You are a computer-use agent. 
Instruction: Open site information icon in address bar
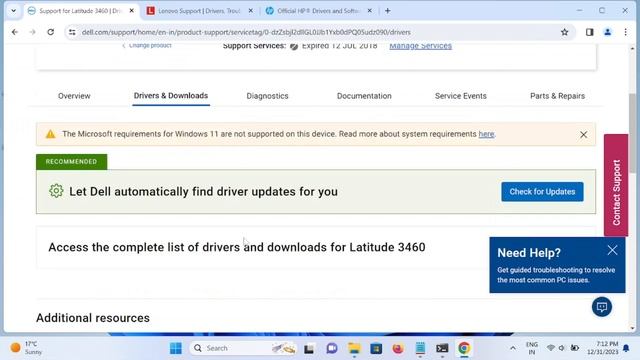72,32
